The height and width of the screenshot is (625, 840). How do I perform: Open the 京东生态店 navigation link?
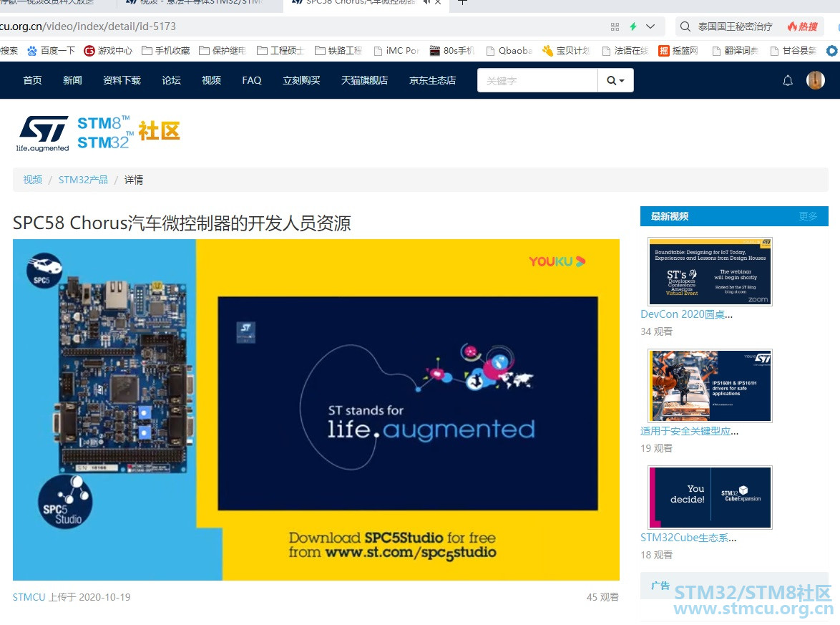(432, 80)
